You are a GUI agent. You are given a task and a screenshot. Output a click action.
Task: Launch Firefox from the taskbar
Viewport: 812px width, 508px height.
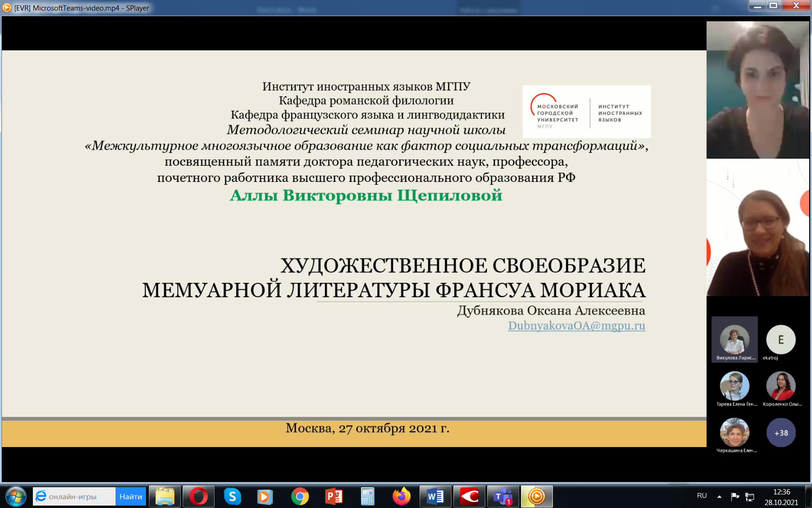[x=402, y=496]
